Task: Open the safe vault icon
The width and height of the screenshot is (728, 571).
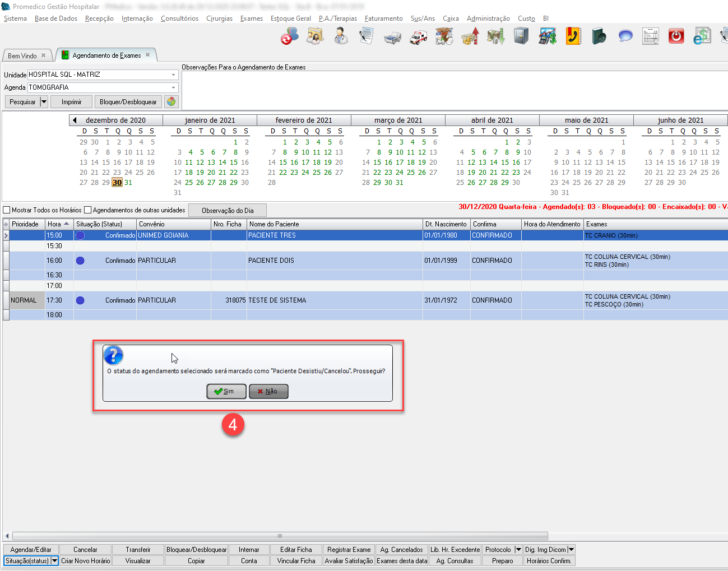Action: click(521, 36)
